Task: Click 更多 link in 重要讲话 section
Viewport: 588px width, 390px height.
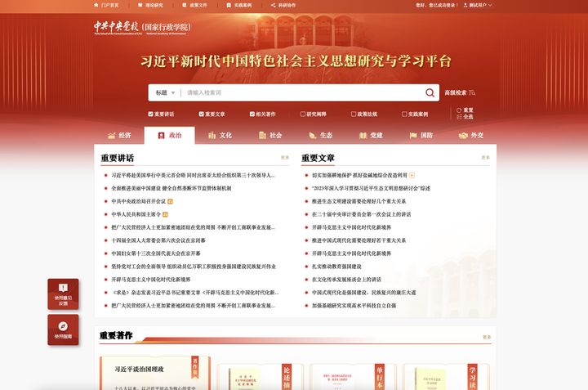Action: point(285,158)
